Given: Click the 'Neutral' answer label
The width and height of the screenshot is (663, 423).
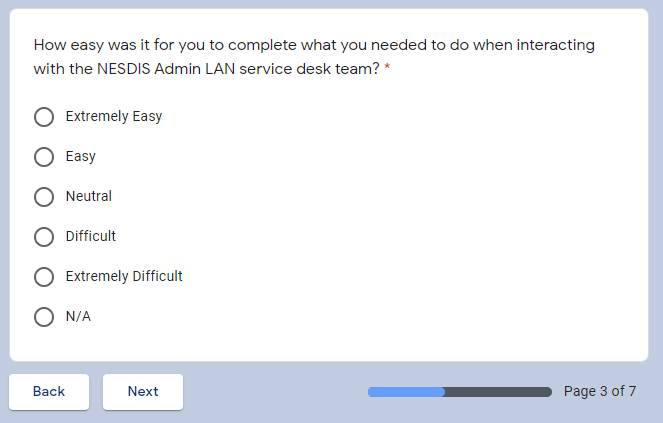Looking at the screenshot, I should (x=89, y=196).
